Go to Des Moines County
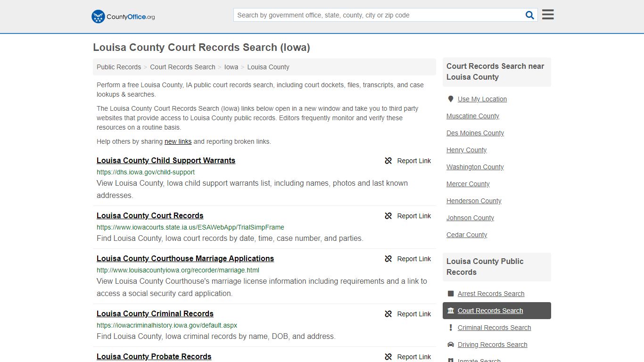Screen dimensions: 644x362 pos(475,133)
